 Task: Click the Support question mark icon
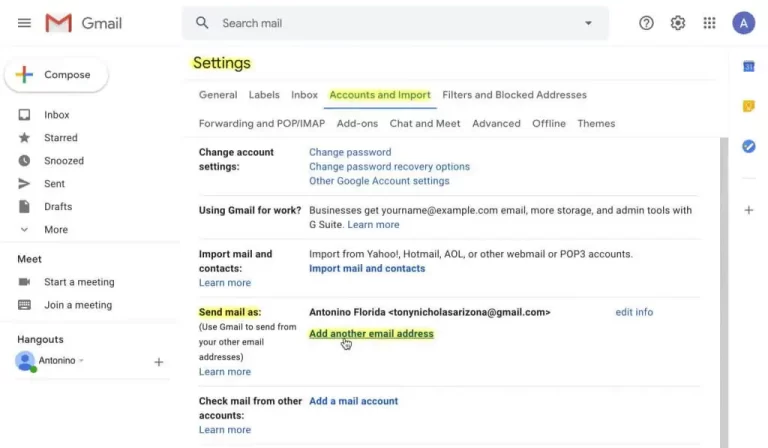(x=646, y=23)
